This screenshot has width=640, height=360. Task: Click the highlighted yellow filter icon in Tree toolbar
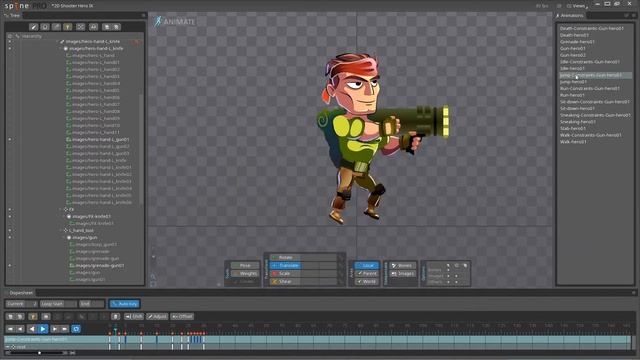(x=68, y=27)
